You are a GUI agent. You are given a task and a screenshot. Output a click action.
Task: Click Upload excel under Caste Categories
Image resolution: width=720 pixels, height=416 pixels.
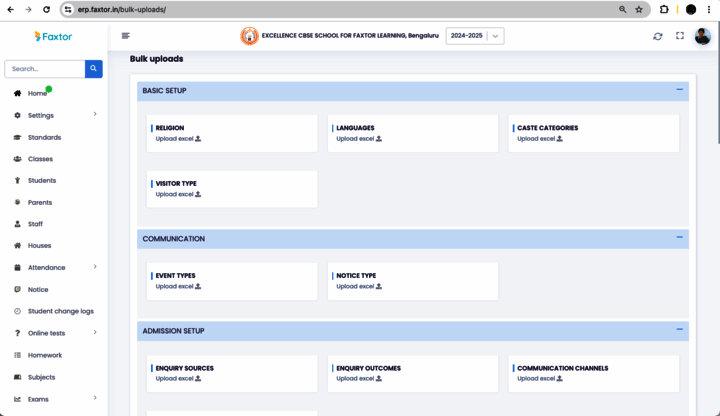(x=539, y=139)
